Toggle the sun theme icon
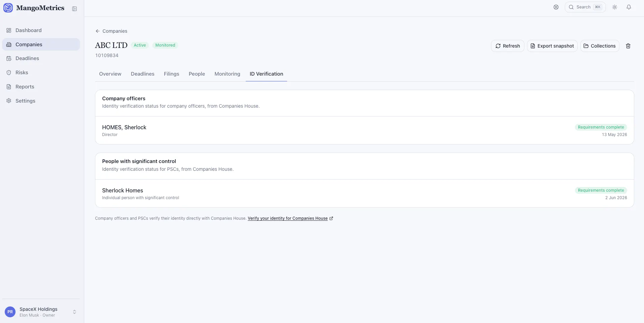This screenshot has height=323, width=644. click(615, 7)
